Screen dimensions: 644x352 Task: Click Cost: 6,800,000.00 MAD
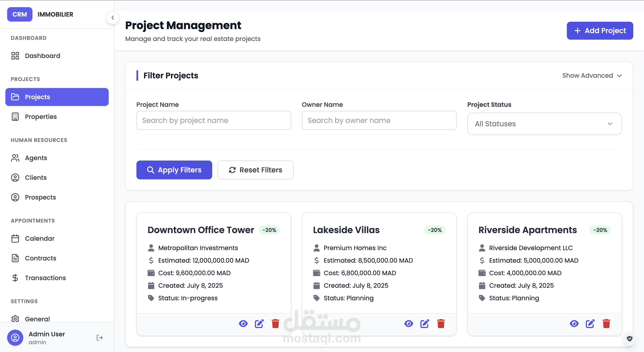coord(360,273)
